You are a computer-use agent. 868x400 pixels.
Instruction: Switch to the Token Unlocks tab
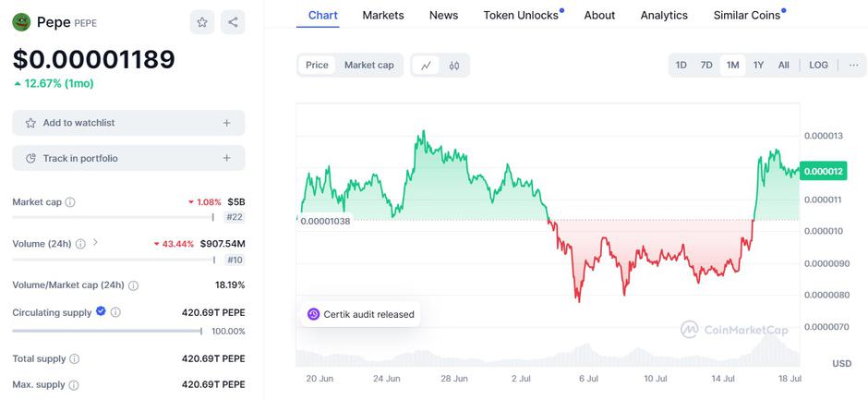coord(521,16)
